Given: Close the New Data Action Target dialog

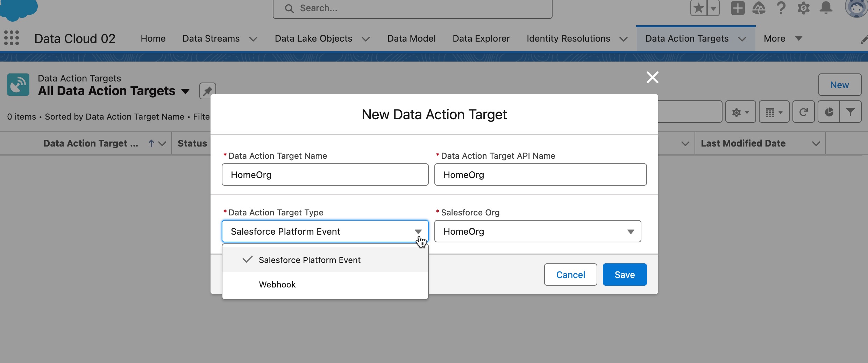Looking at the screenshot, I should click(652, 77).
